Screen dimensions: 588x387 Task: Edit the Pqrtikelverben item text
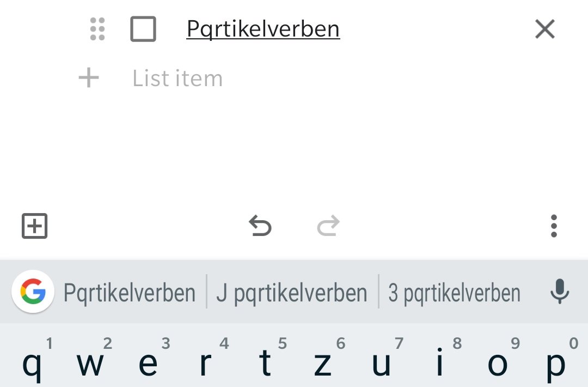(x=263, y=29)
